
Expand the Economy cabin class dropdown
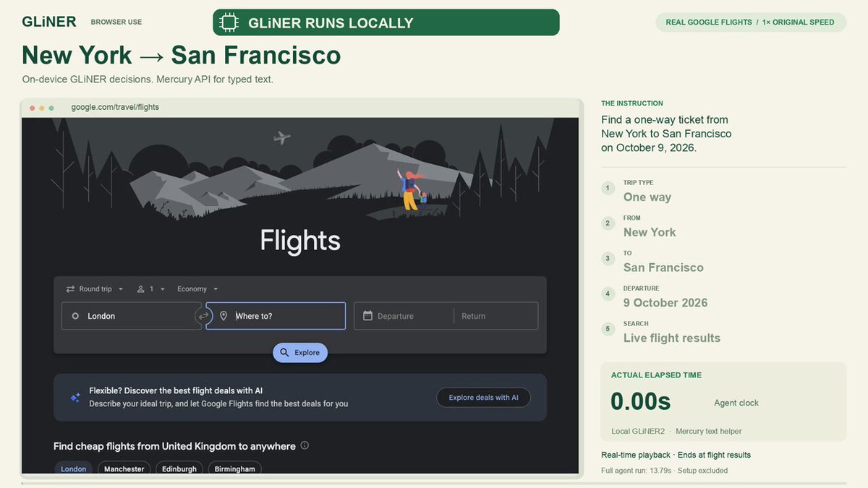point(197,289)
